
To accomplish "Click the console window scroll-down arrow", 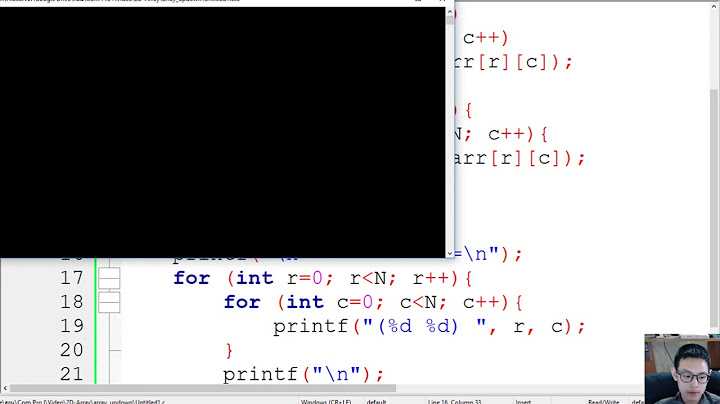I will coord(450,253).
